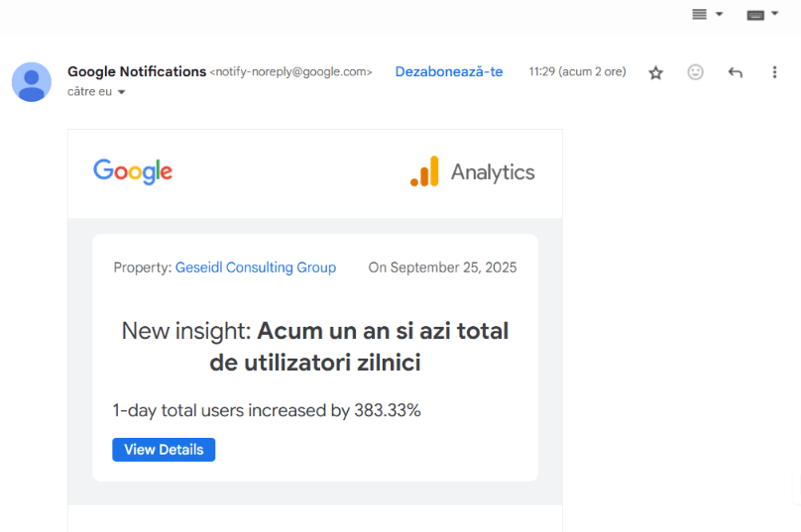Click the notify-noreply@google.com address
The height and width of the screenshot is (532, 801).
(x=291, y=72)
